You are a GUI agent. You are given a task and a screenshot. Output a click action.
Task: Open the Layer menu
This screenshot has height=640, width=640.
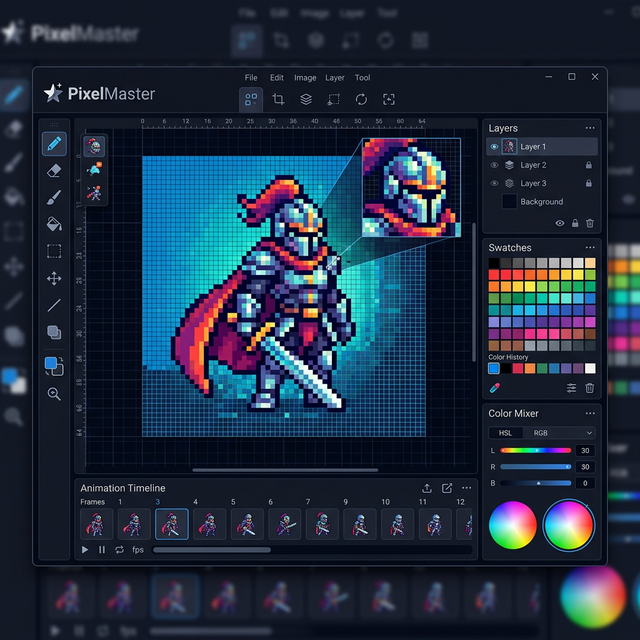click(x=335, y=78)
